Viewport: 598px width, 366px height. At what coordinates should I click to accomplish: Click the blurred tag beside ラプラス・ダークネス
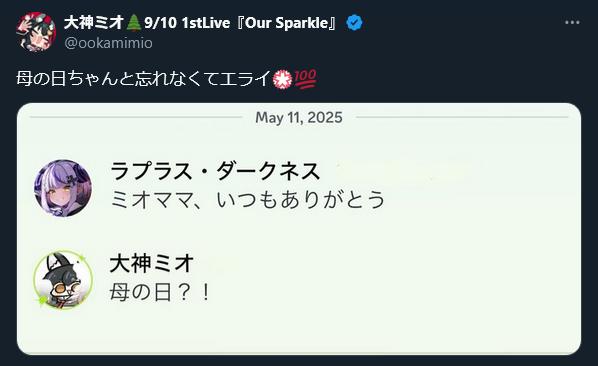point(406,172)
